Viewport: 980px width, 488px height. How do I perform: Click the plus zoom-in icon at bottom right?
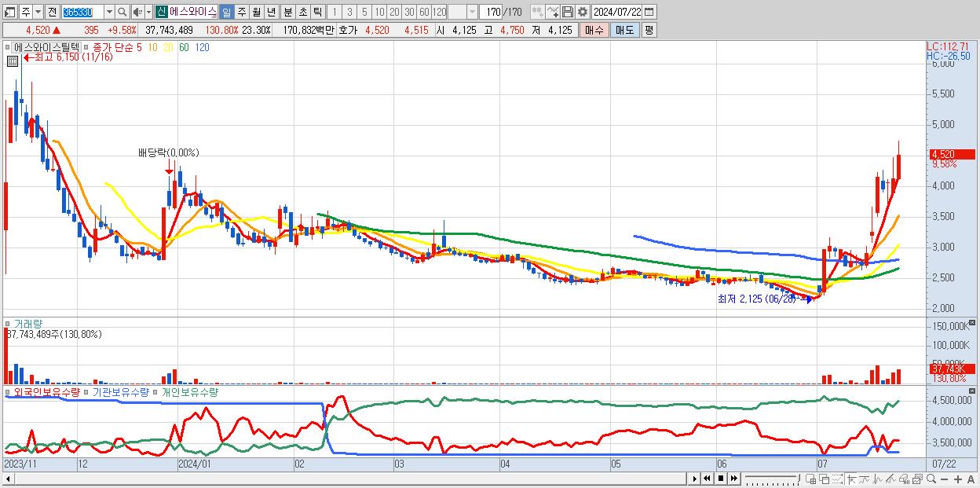click(958, 478)
